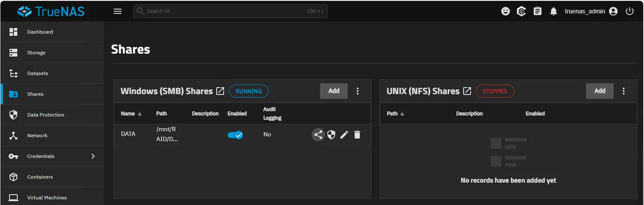Add a new Windows SMB share
Screen dimensions: 644x205
[333, 91]
